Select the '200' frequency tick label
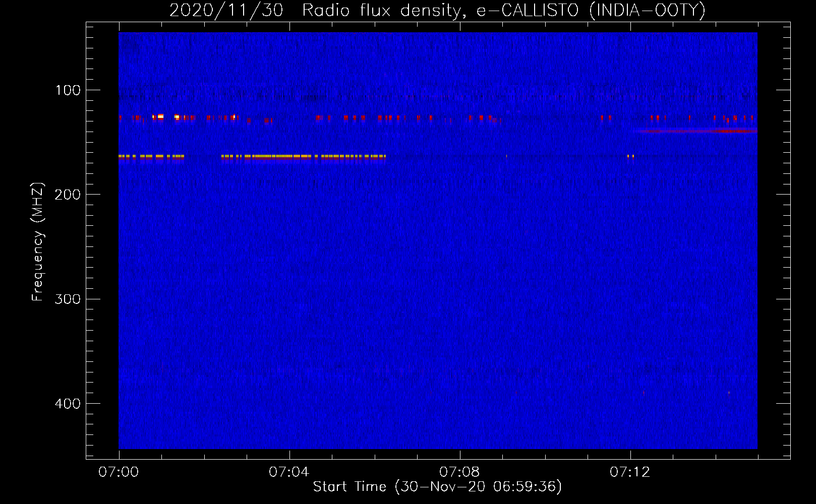This screenshot has height=504, width=816. [68, 195]
